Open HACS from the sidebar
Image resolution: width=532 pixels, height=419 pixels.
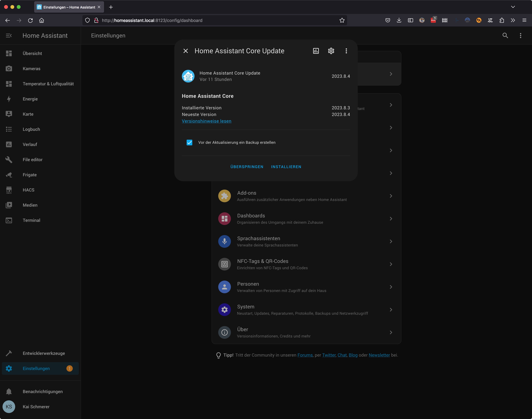click(28, 190)
